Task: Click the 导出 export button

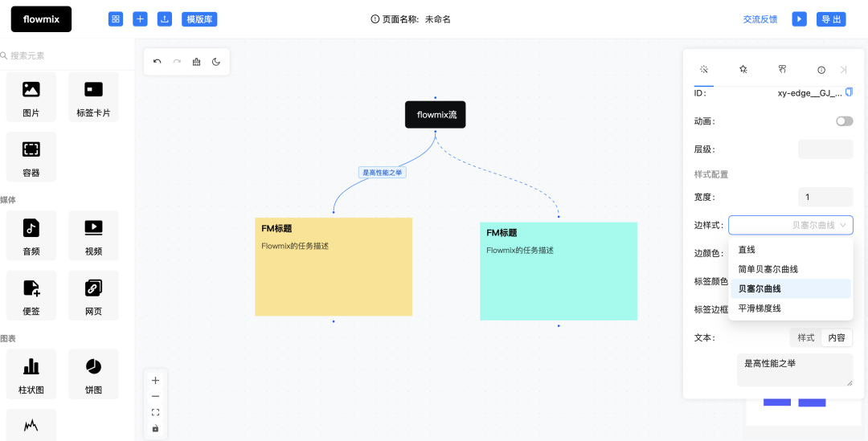Action: 831,19
